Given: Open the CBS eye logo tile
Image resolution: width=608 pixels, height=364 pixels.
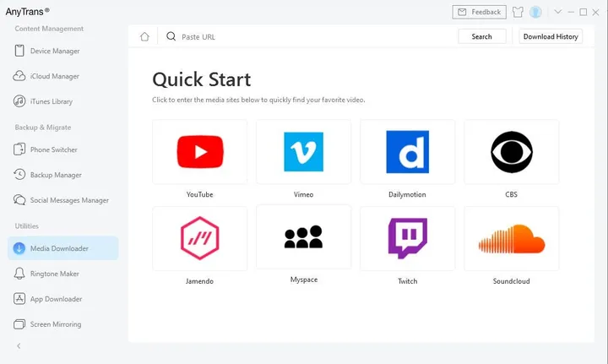Looking at the screenshot, I should [512, 151].
